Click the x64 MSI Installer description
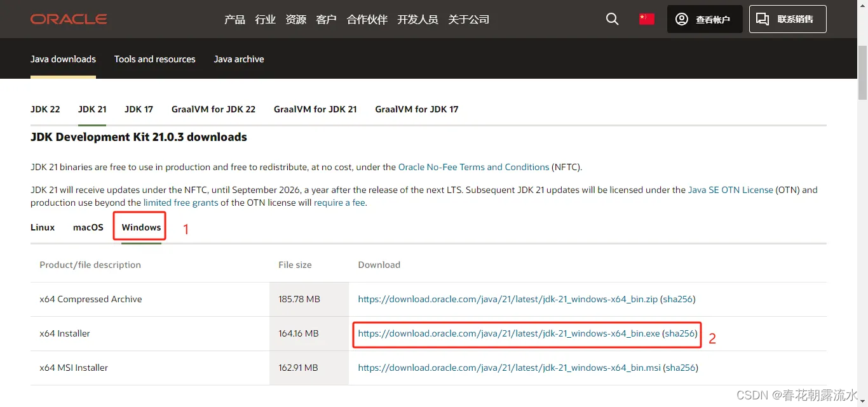 74,368
